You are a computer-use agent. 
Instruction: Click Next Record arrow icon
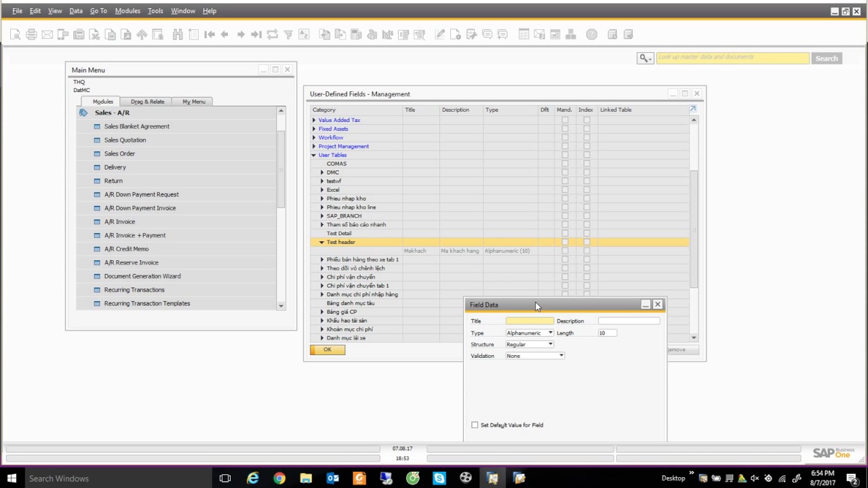coord(241,35)
